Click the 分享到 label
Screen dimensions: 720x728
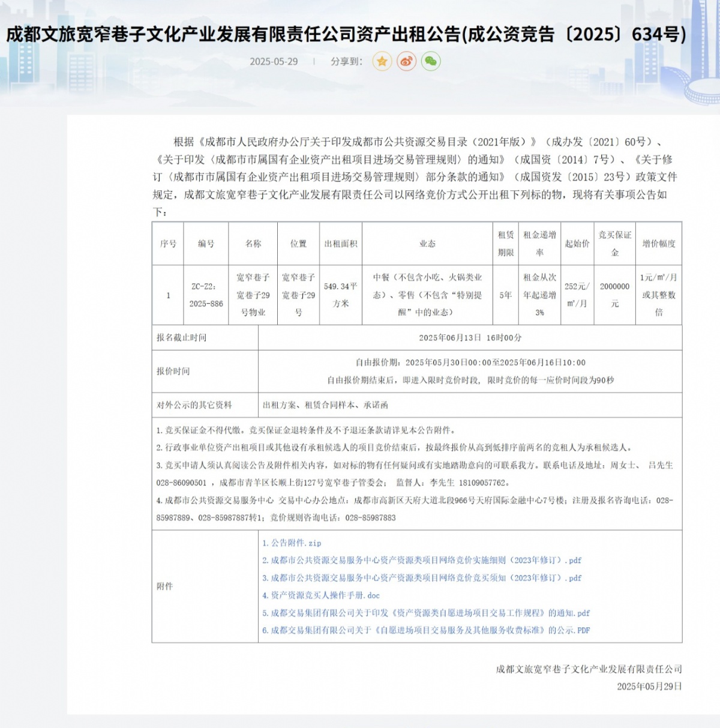347,61
